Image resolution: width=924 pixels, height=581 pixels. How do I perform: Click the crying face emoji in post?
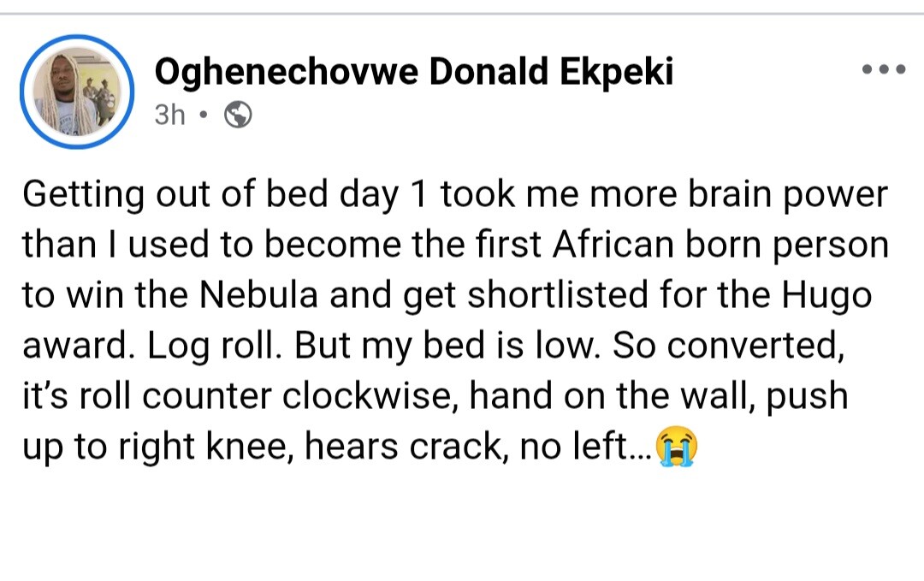pos(676,447)
